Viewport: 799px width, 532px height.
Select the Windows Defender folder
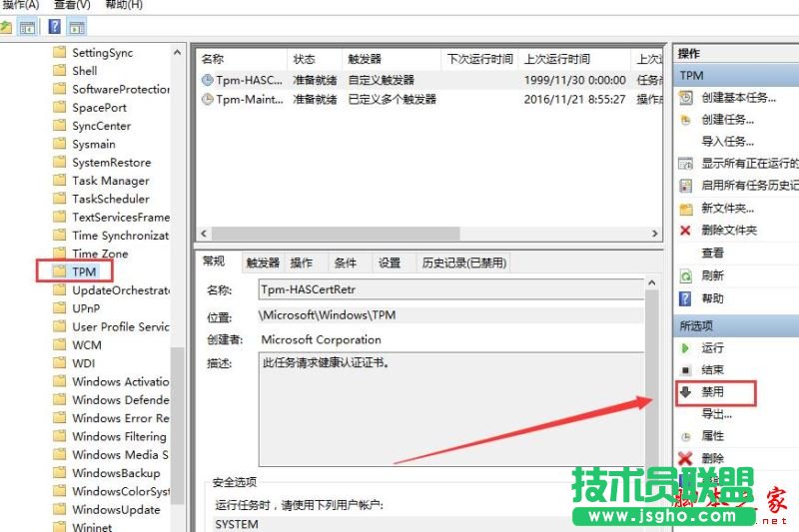(121, 400)
